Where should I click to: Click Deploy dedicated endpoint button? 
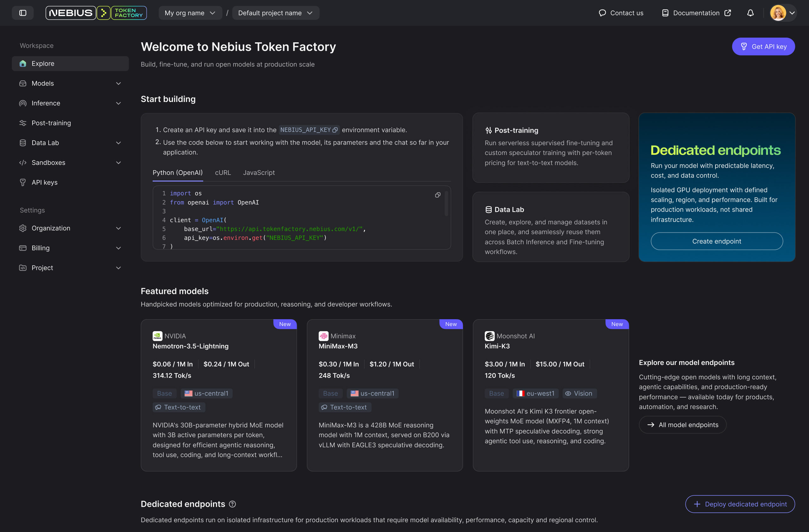click(740, 504)
